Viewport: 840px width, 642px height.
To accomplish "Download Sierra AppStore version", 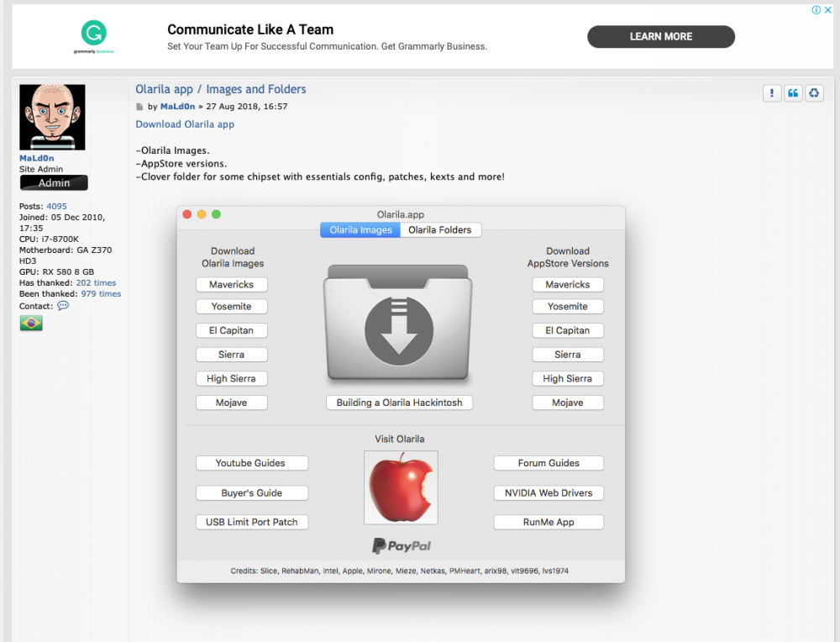I will 568,355.
